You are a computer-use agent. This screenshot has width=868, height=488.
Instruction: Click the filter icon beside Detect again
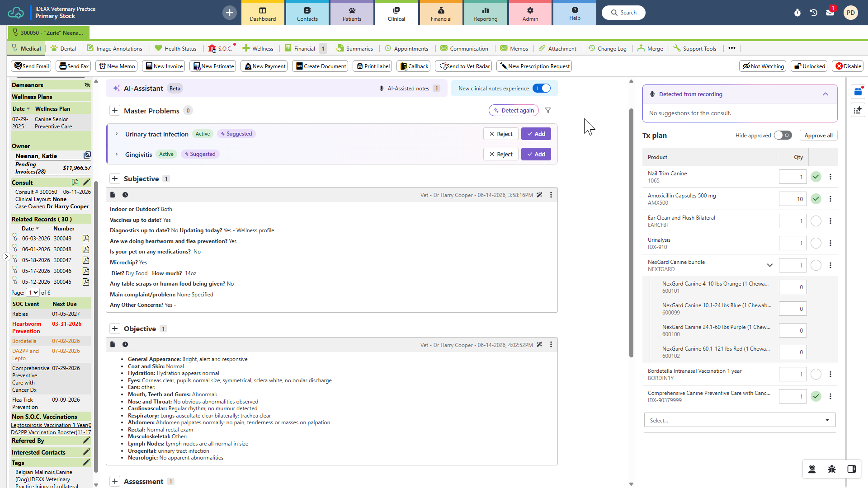coord(548,110)
